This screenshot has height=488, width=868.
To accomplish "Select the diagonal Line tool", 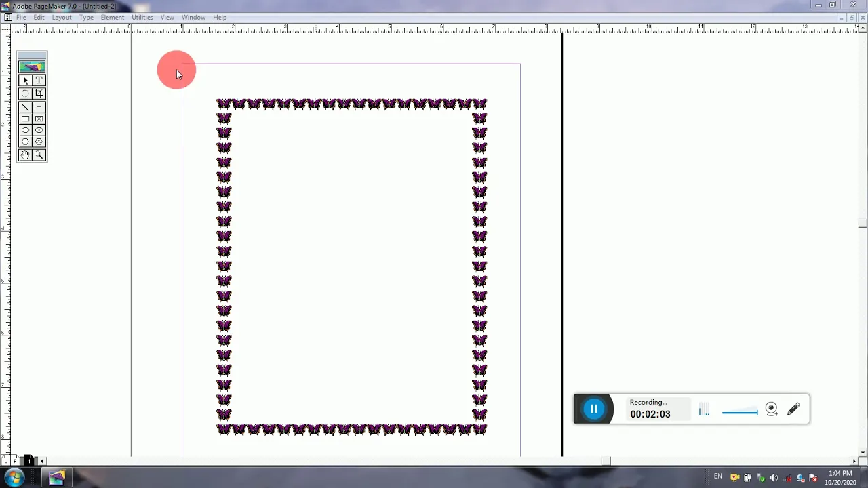I will 26,106.
